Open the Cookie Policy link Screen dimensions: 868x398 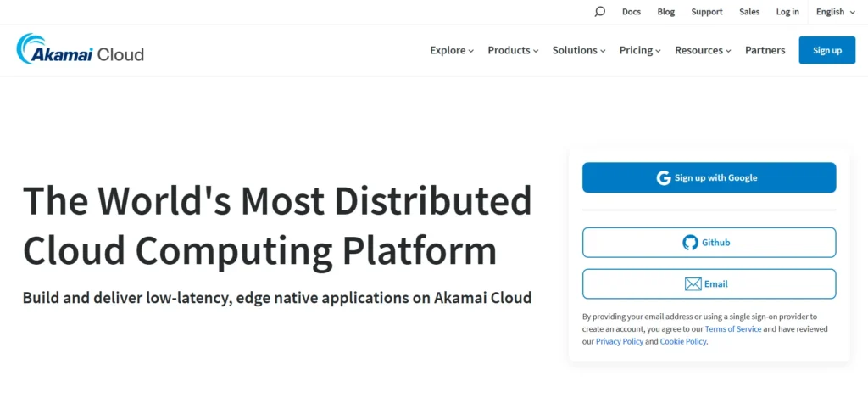click(x=683, y=341)
